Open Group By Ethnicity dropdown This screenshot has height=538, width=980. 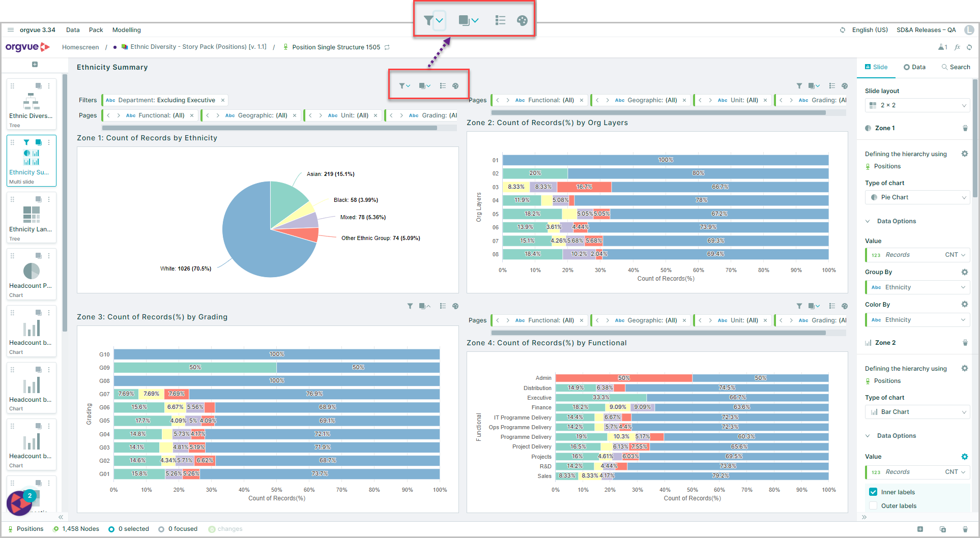(917, 287)
